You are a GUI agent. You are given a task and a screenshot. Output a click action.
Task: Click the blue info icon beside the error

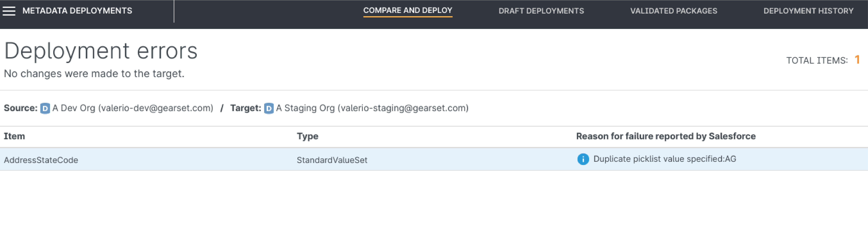coord(583,159)
